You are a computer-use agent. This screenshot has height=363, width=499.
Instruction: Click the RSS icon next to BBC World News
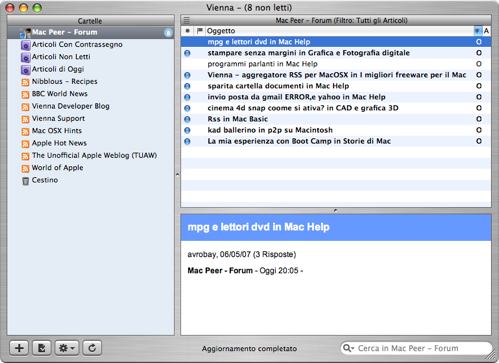[25, 94]
